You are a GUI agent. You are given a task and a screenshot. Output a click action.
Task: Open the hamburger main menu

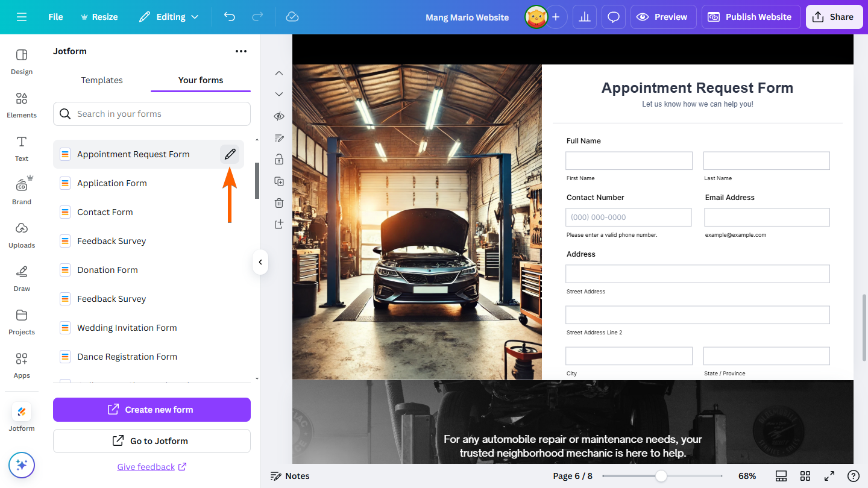(22, 17)
